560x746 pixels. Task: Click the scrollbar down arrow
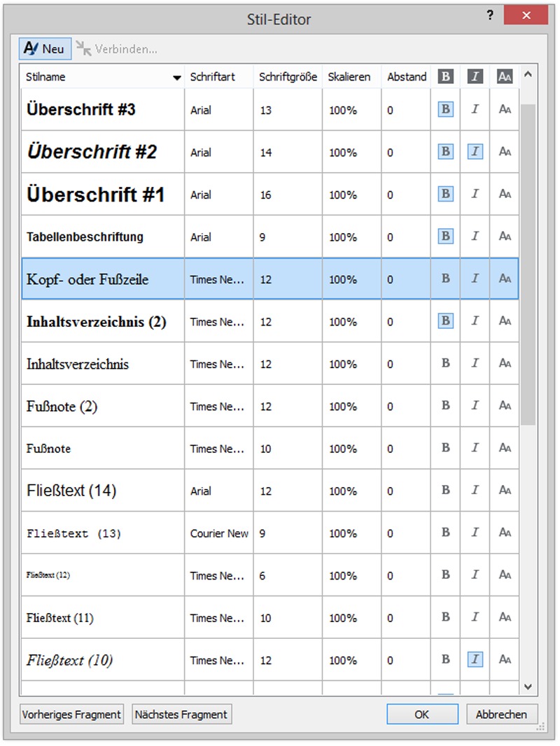click(528, 687)
